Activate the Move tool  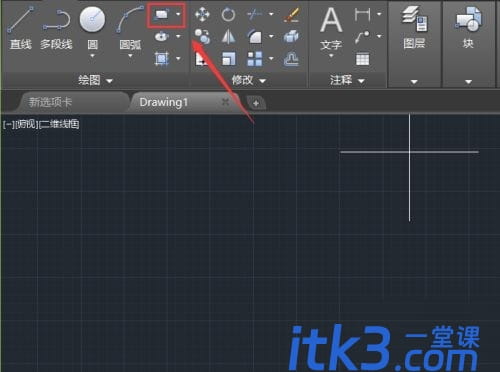point(202,14)
